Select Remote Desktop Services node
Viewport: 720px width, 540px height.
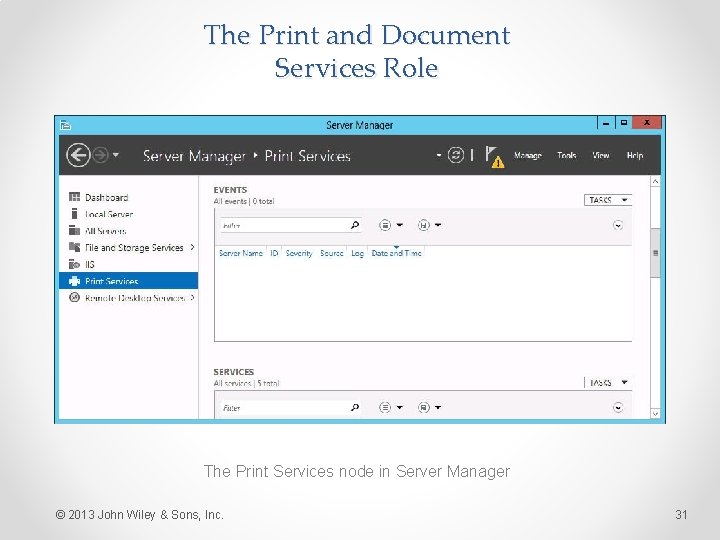129,298
